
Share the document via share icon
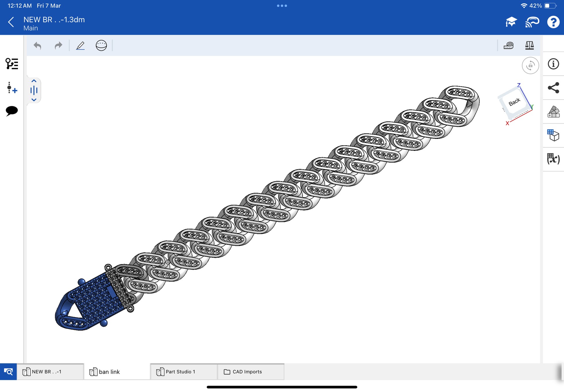(x=553, y=88)
